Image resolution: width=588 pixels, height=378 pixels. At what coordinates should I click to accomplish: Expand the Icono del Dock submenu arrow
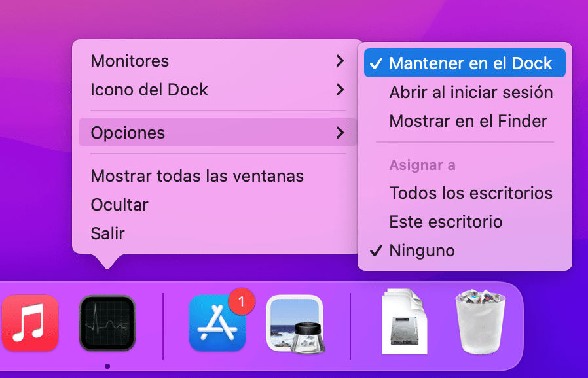click(340, 90)
